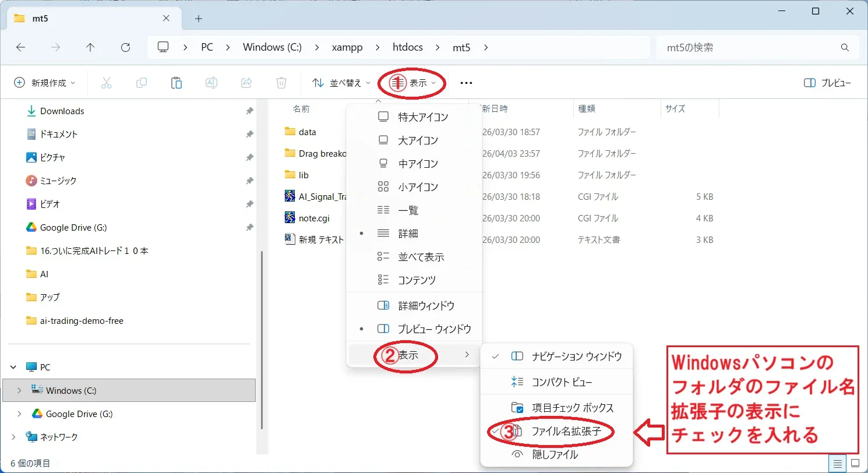The image size is (868, 473).
Task: Click the Copy icon in toolbar
Action: click(141, 83)
